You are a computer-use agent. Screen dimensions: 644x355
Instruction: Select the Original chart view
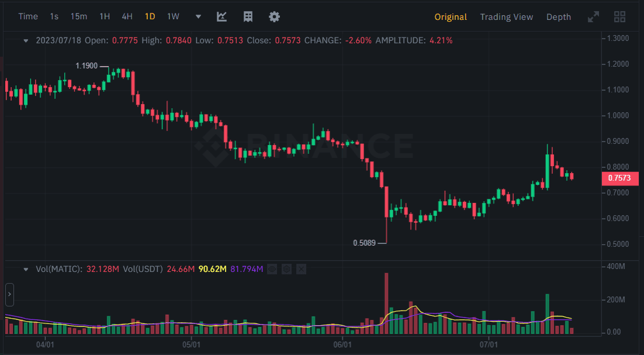coord(450,17)
